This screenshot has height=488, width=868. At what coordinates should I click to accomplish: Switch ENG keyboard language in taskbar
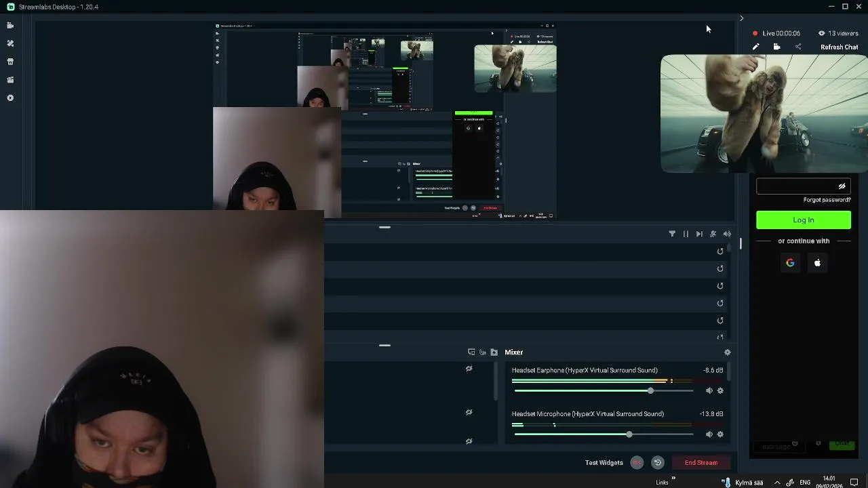click(805, 483)
